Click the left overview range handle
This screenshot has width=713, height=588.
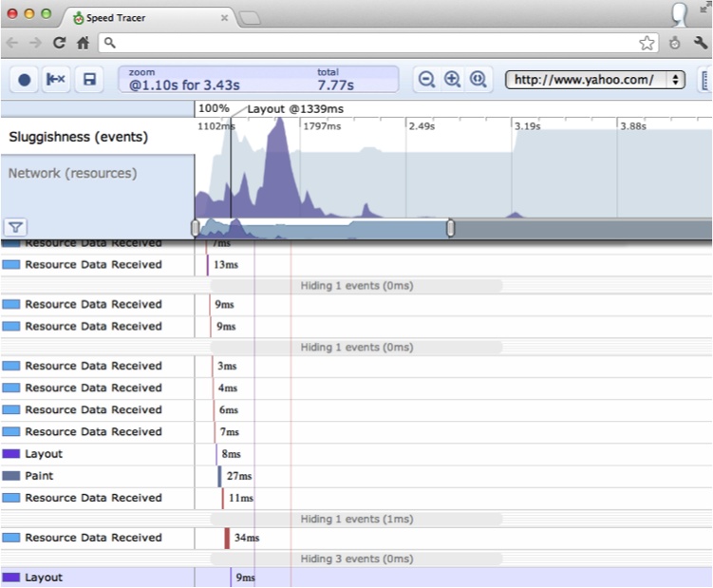pos(195,228)
